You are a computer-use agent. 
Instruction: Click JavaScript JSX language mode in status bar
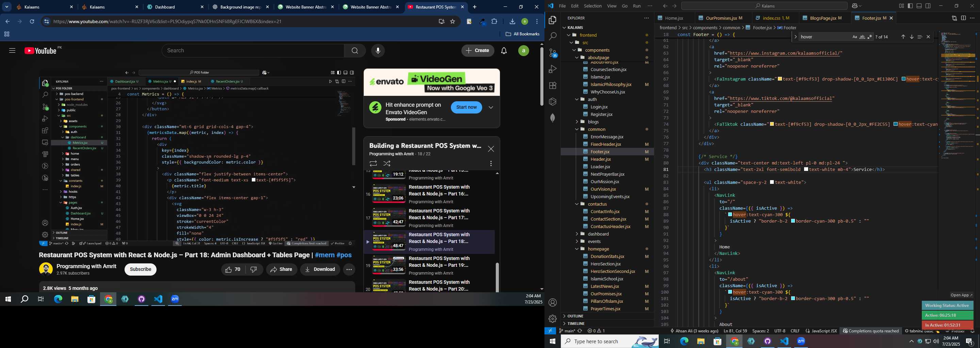(821, 331)
